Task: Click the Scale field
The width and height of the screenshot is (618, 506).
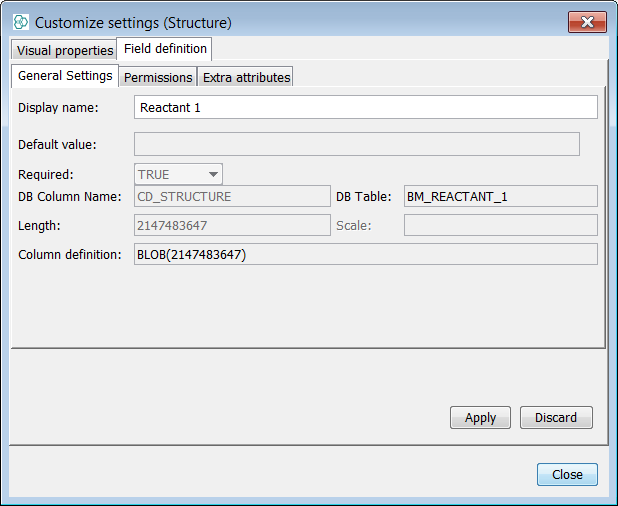Action: (x=500, y=225)
